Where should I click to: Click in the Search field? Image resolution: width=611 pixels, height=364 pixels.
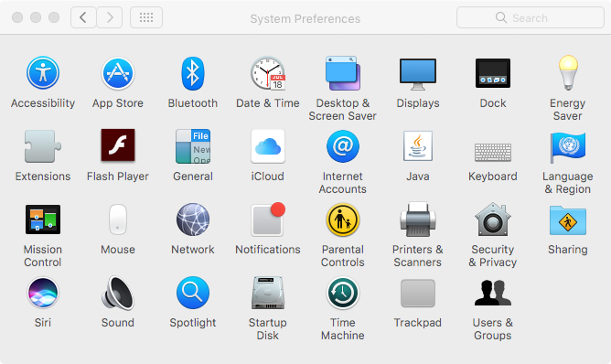(x=531, y=17)
